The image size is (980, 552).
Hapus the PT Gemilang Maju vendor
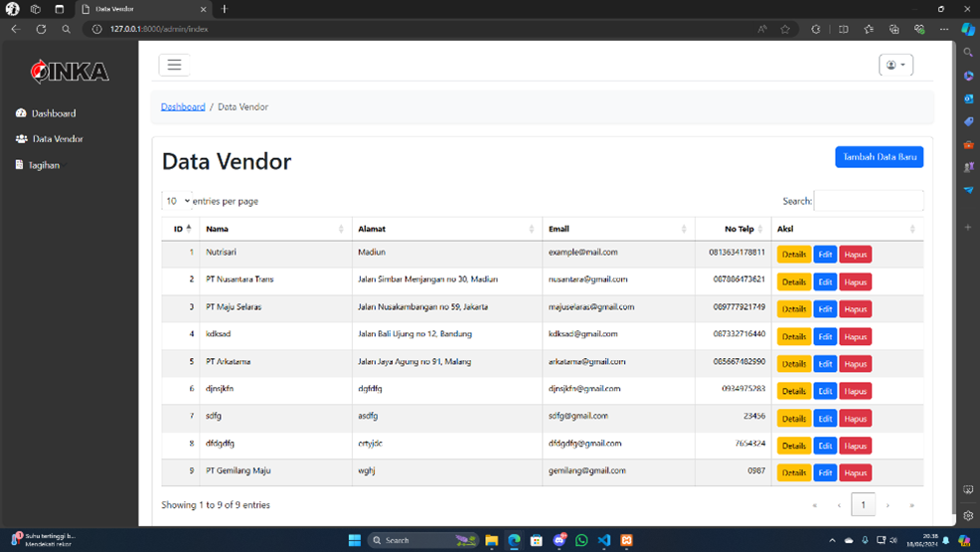tap(855, 472)
